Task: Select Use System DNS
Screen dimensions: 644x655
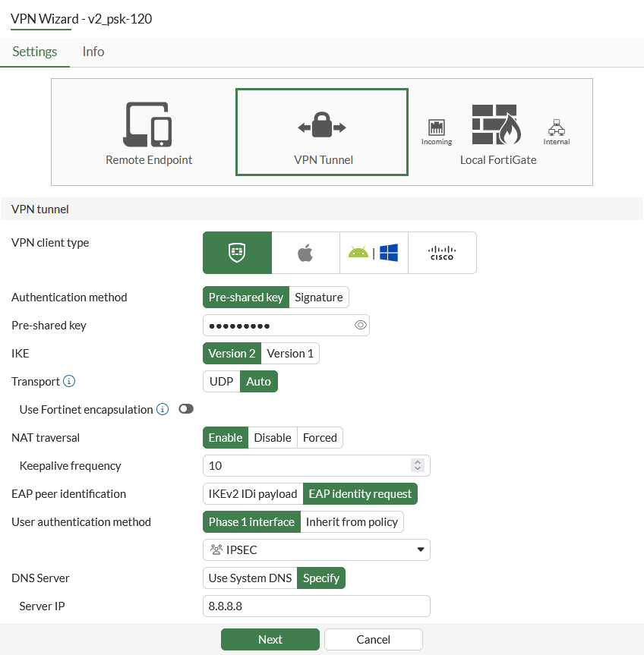Action: pos(250,578)
